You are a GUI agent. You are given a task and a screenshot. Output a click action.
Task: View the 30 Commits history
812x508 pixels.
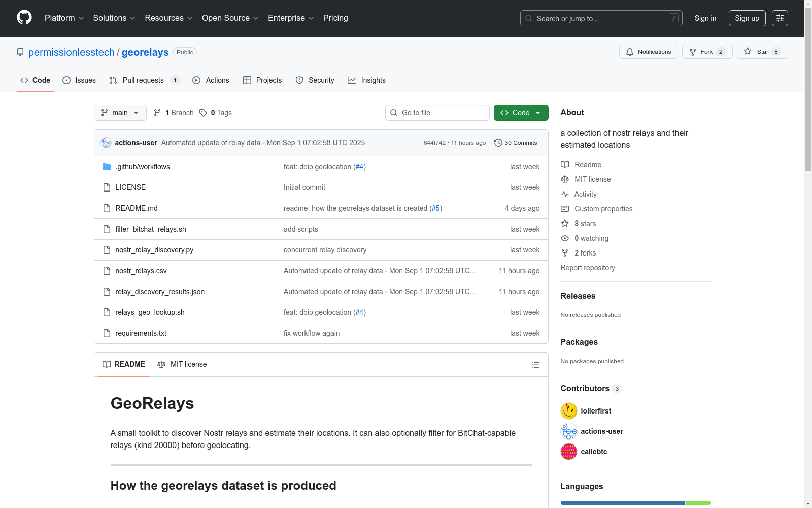click(516, 143)
